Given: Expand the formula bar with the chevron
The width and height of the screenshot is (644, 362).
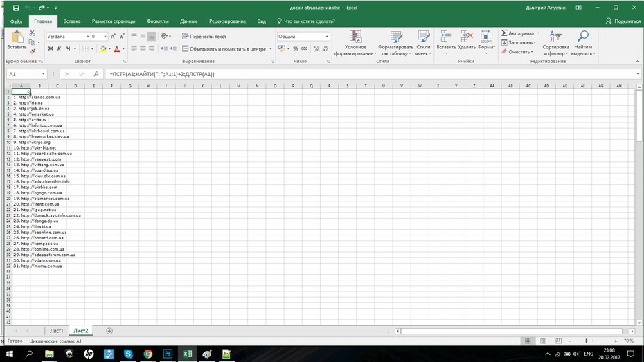Looking at the screenshot, I should 638,74.
